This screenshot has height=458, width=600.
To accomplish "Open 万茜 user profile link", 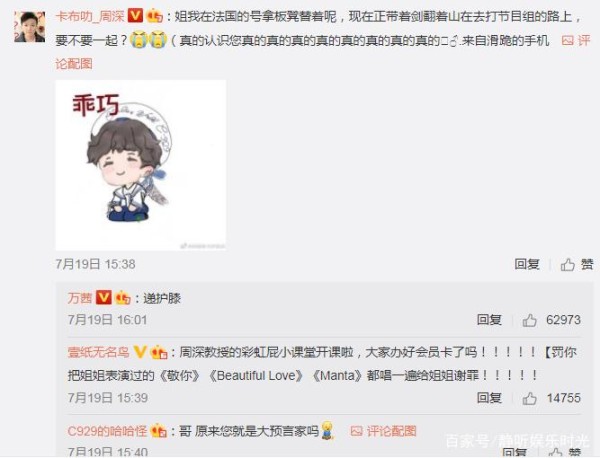I will point(80,298).
